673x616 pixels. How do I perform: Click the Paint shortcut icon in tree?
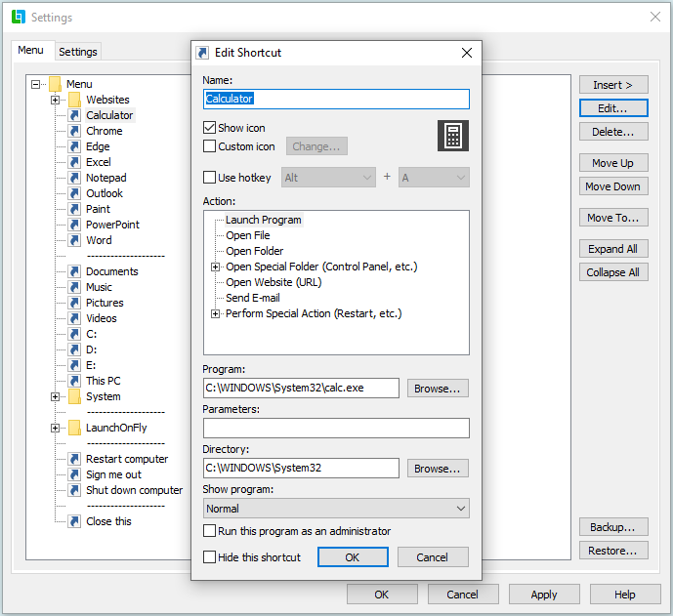(x=74, y=209)
